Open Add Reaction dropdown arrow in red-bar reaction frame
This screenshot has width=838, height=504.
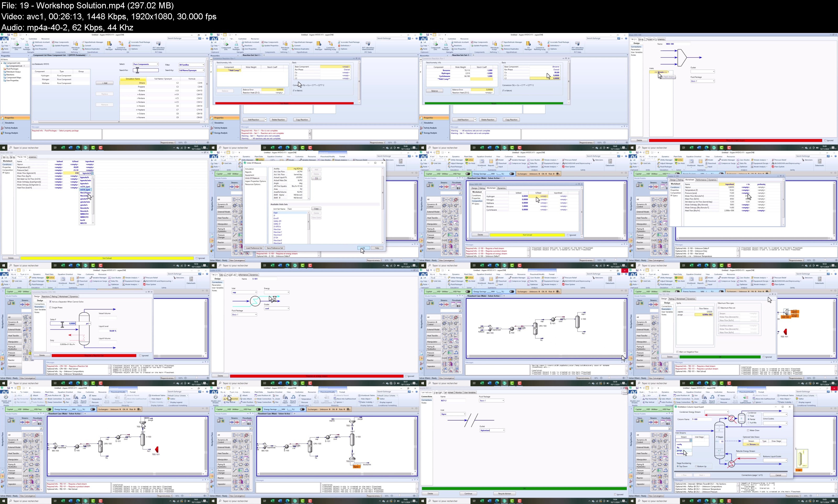pos(265,120)
